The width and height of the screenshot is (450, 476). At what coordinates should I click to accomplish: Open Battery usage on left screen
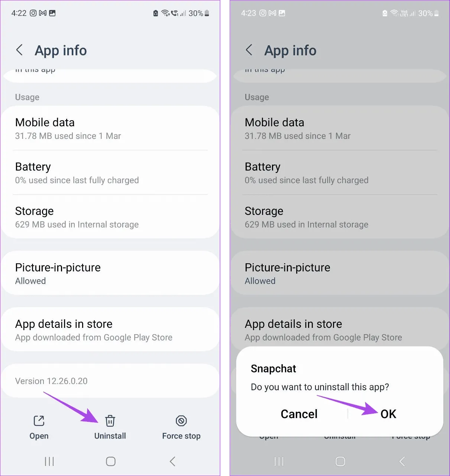pos(110,173)
